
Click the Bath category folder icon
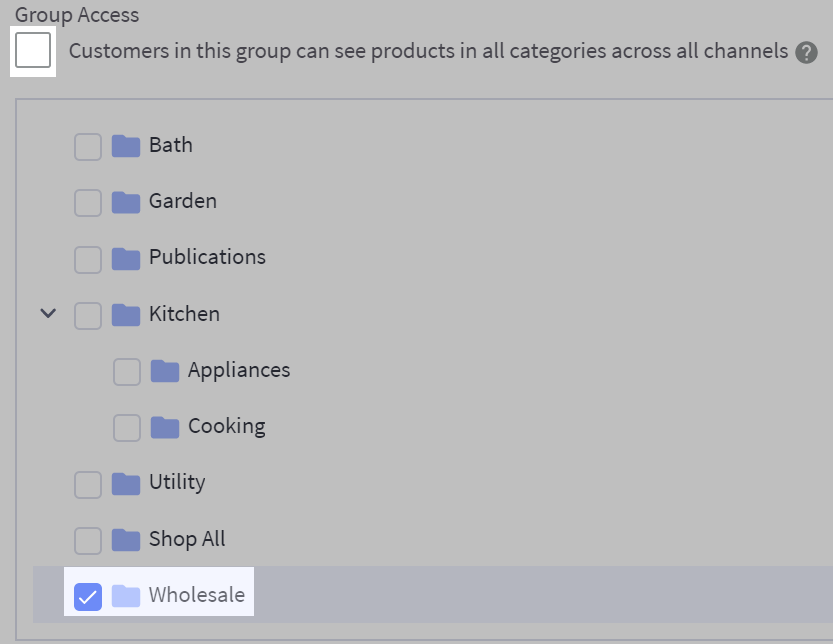[125, 146]
